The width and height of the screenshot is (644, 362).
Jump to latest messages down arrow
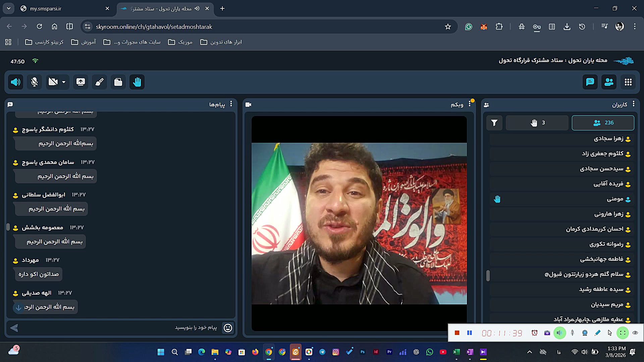pos(19,307)
